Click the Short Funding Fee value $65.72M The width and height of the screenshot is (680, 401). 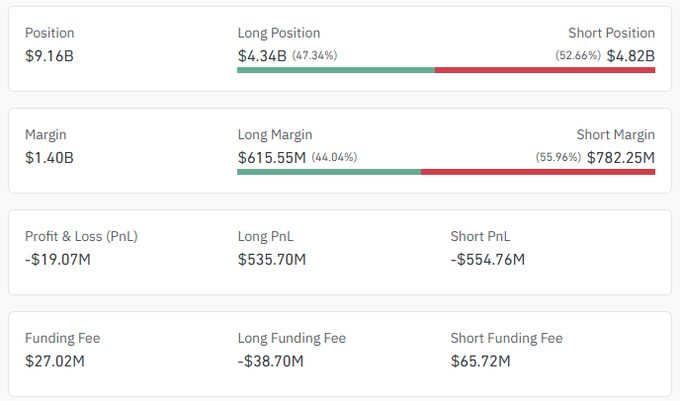pos(481,361)
